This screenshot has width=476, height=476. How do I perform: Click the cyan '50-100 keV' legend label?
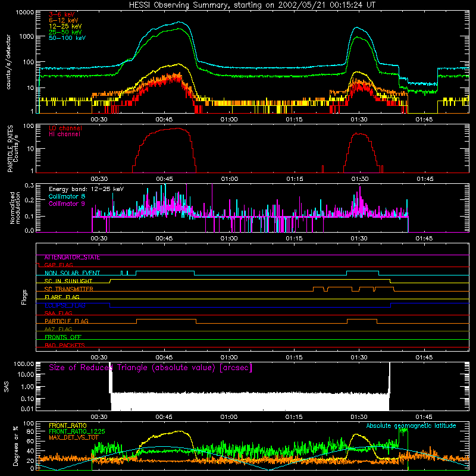[x=67, y=38]
